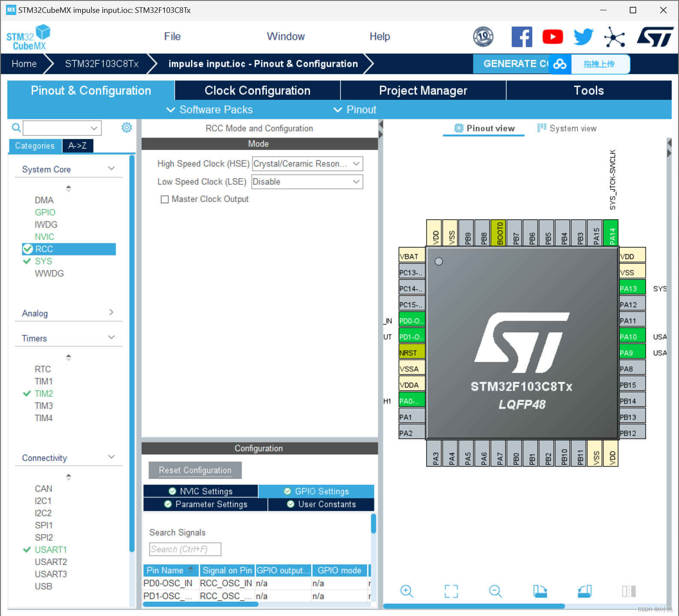Click the drag-upload button
Screen dimensions: 679x616
[x=600, y=64]
